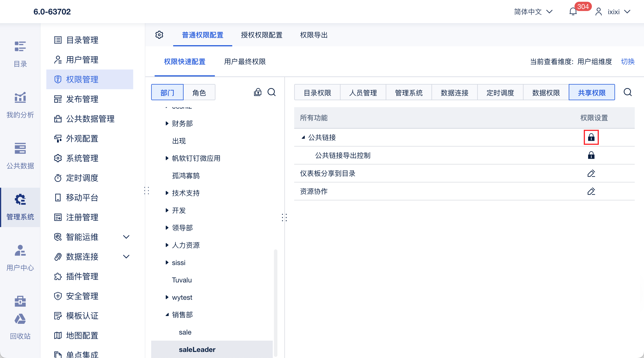This screenshot has height=358, width=644.
Task: Collapse the 销售部 tree node
Action: click(x=167, y=315)
